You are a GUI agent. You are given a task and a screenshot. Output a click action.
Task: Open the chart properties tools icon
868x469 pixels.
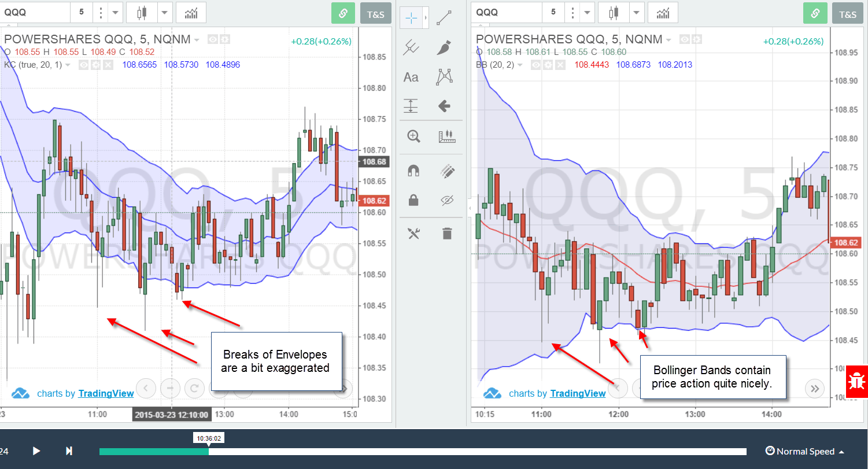coord(413,233)
